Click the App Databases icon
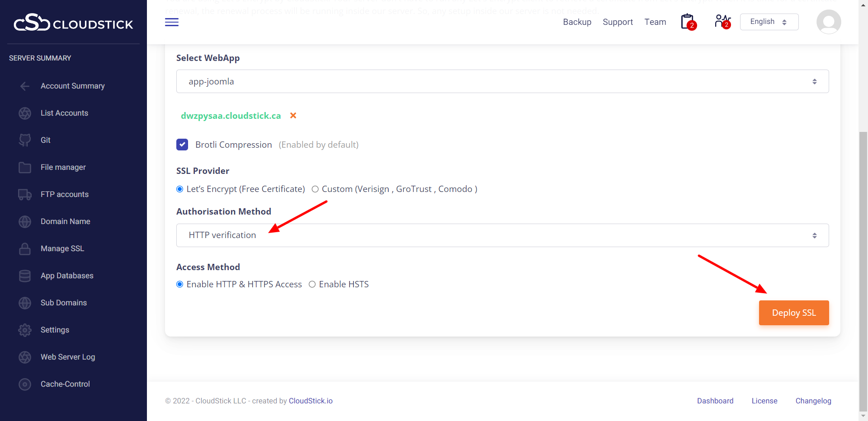The width and height of the screenshot is (868, 421). 25,276
